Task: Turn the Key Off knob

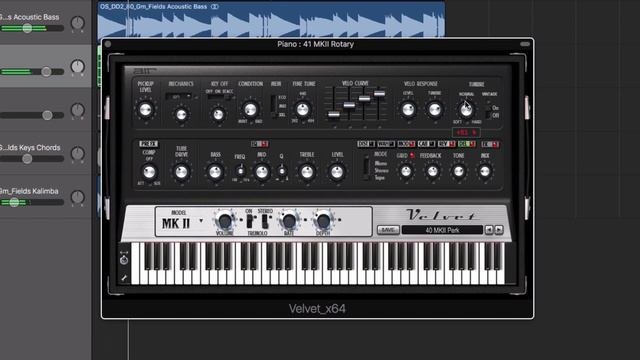Action: pos(218,115)
